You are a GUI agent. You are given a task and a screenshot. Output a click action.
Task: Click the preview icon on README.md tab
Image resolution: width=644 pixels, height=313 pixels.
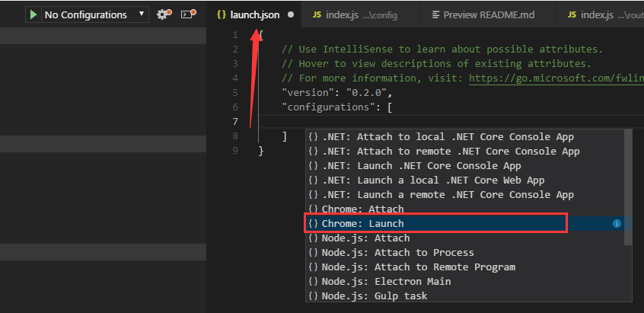435,14
